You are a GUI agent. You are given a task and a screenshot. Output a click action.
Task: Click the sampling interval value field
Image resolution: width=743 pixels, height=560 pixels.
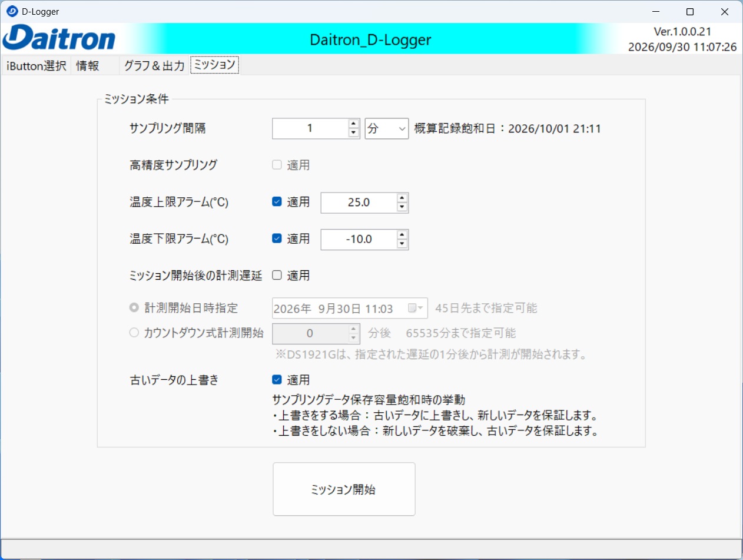click(x=310, y=128)
